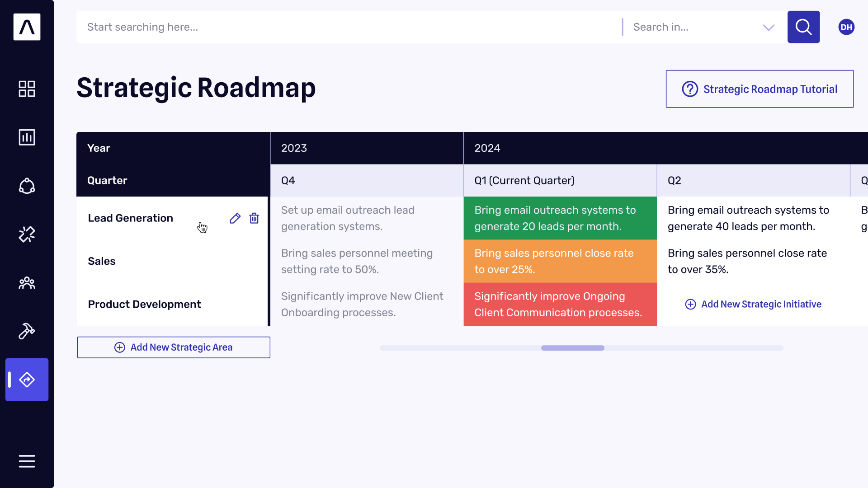Viewport: 868px width, 488px height.
Task: Select the user avatar DH menu
Action: click(845, 27)
